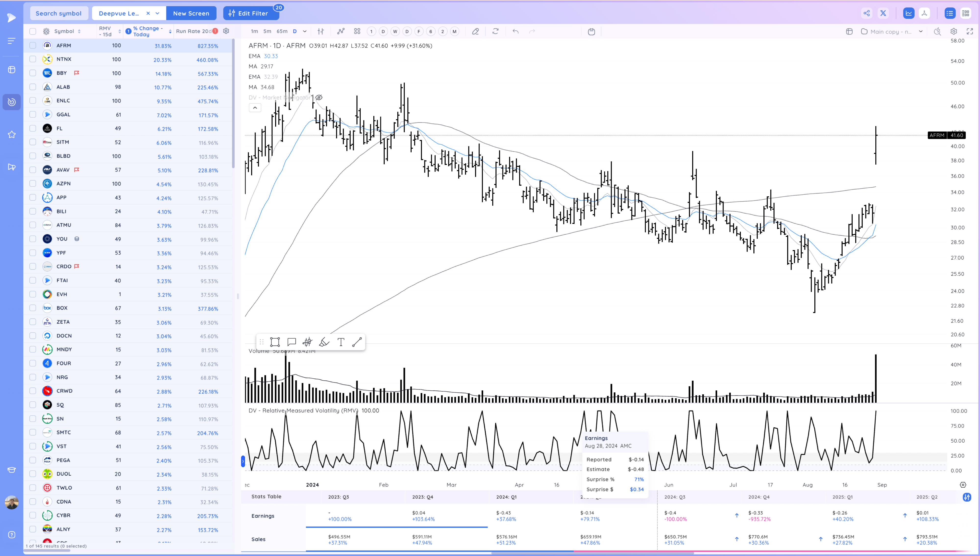Image resolution: width=980 pixels, height=556 pixels.
Task: Click the bar chart style icon
Action: coord(321,31)
